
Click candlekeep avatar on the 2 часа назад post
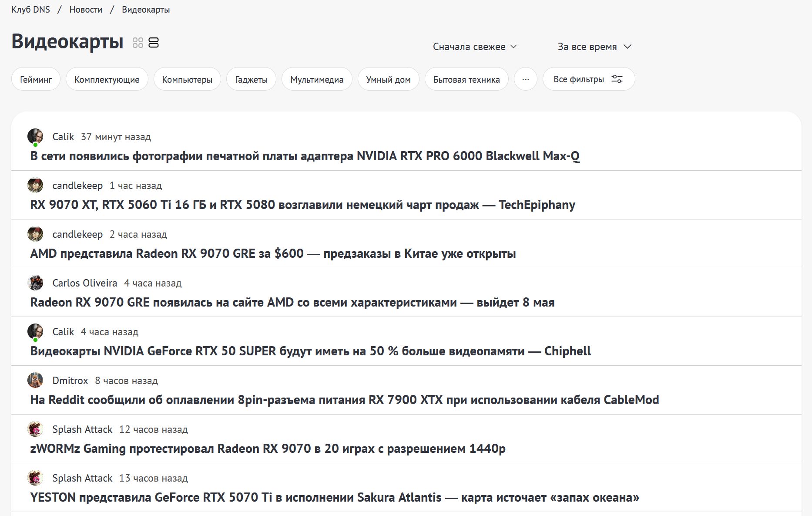35,234
